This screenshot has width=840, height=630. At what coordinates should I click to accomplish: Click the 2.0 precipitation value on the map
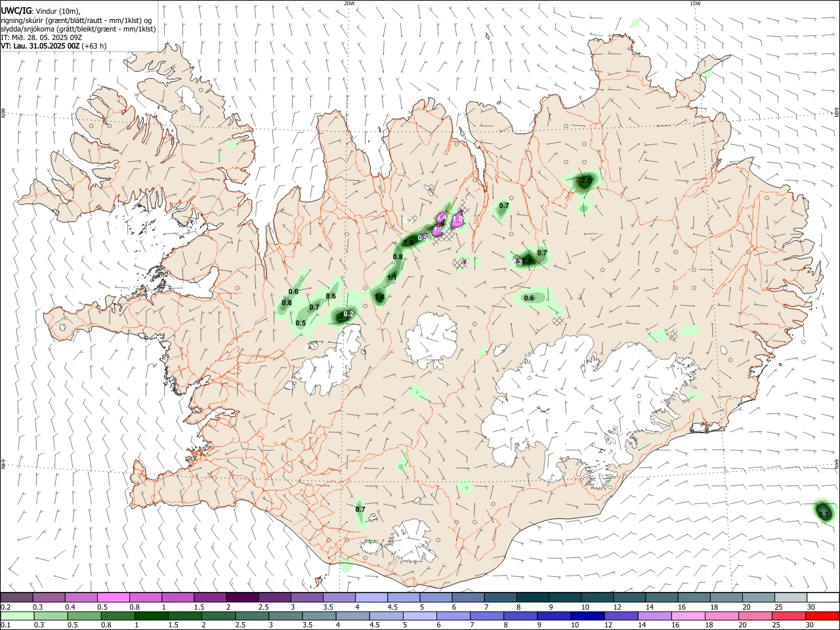(x=586, y=180)
